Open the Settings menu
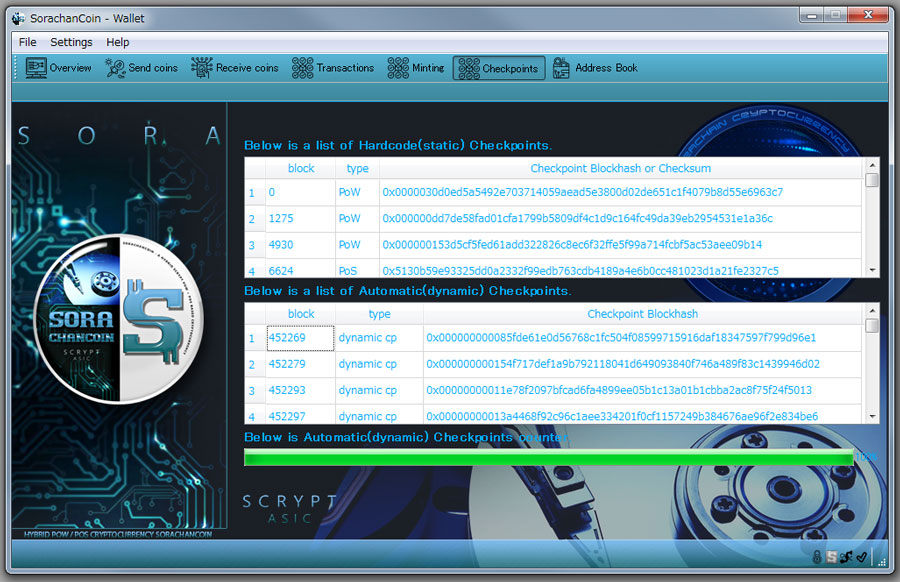The height and width of the screenshot is (582, 900). 71,42
